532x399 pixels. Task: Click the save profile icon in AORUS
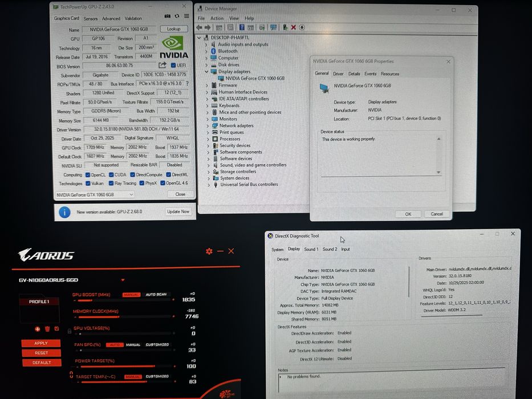(56, 329)
